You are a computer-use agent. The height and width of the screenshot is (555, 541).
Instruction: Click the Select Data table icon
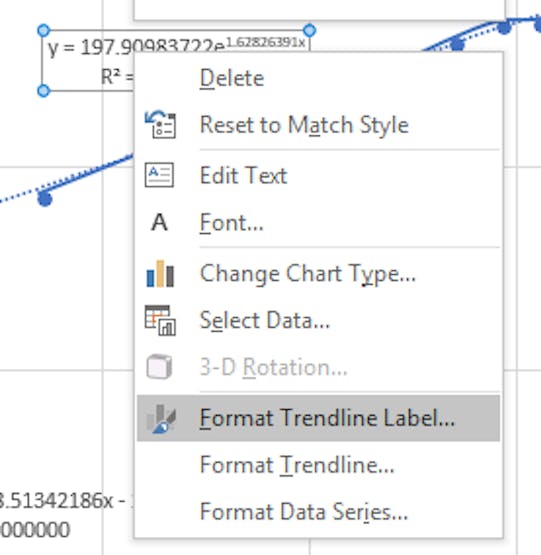[x=160, y=320]
